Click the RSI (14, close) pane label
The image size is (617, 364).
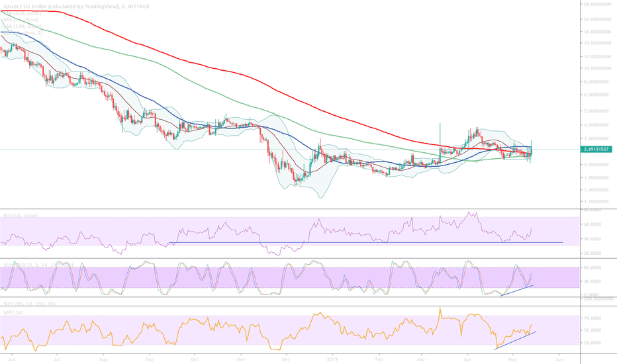20,216
